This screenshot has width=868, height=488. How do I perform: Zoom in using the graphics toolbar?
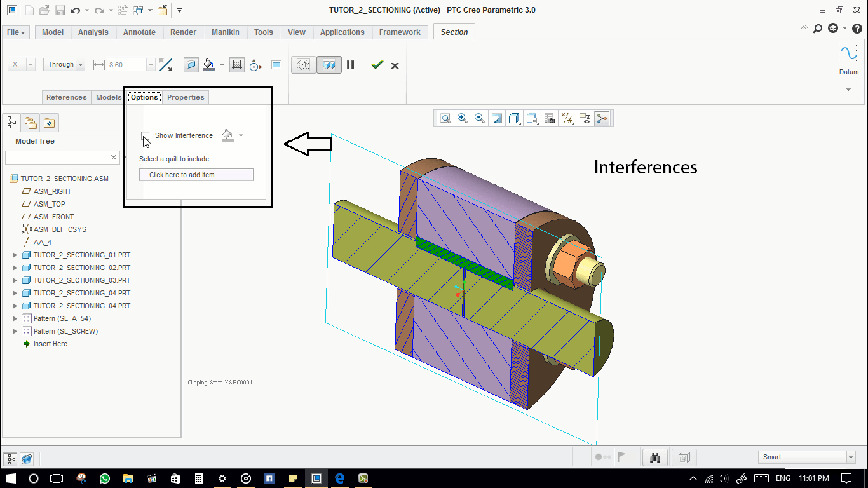click(x=463, y=118)
